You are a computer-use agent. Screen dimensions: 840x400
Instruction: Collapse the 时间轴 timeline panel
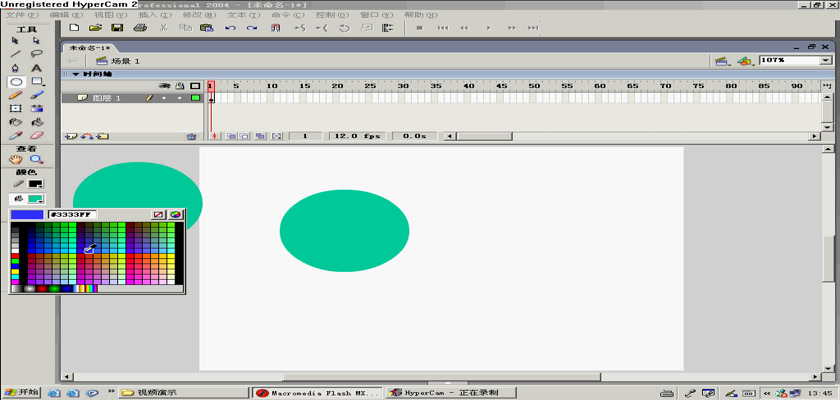(76, 74)
